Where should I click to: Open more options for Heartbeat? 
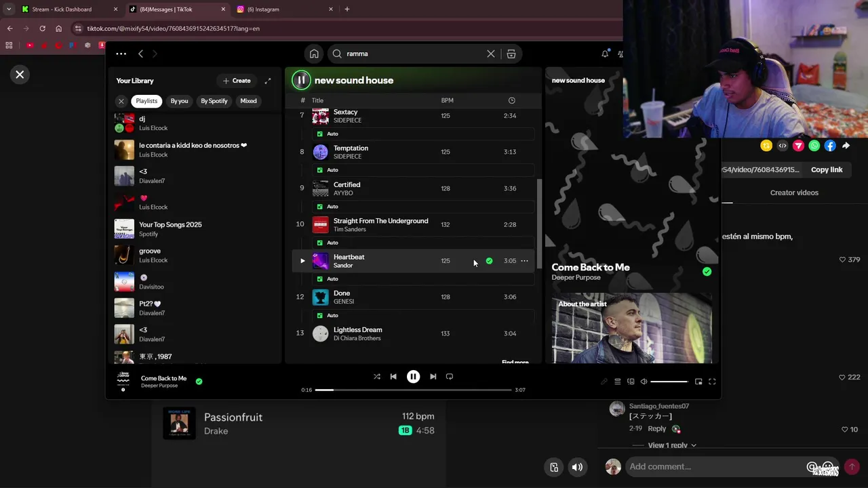tap(524, 261)
